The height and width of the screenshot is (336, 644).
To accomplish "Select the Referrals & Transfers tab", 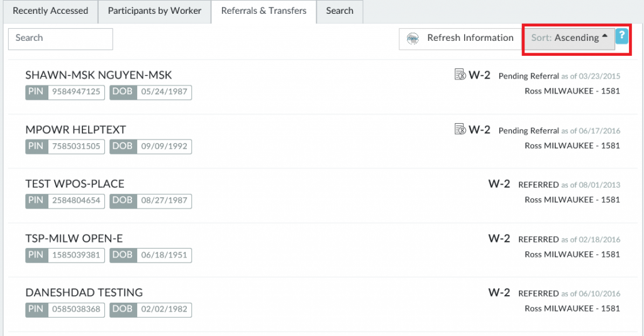I will tap(264, 11).
